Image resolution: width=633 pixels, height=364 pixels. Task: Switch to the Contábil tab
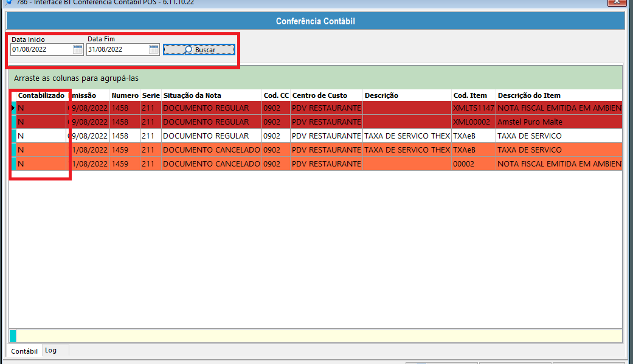pos(24,351)
